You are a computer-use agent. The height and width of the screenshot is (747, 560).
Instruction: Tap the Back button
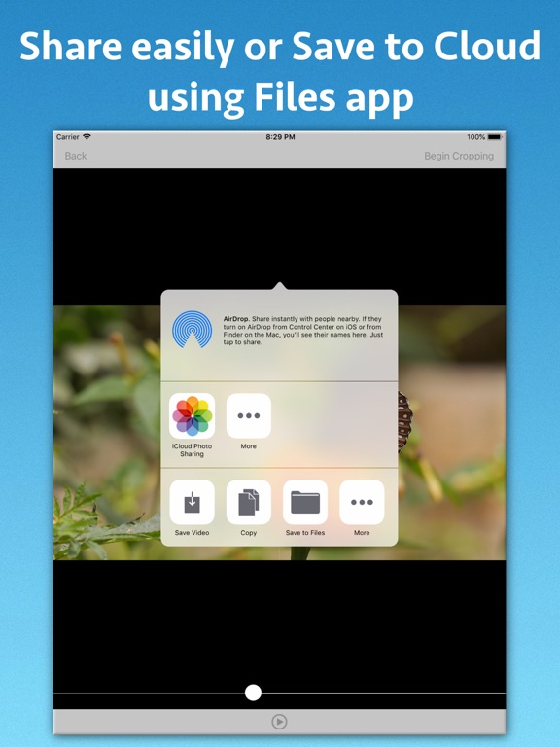click(76, 156)
